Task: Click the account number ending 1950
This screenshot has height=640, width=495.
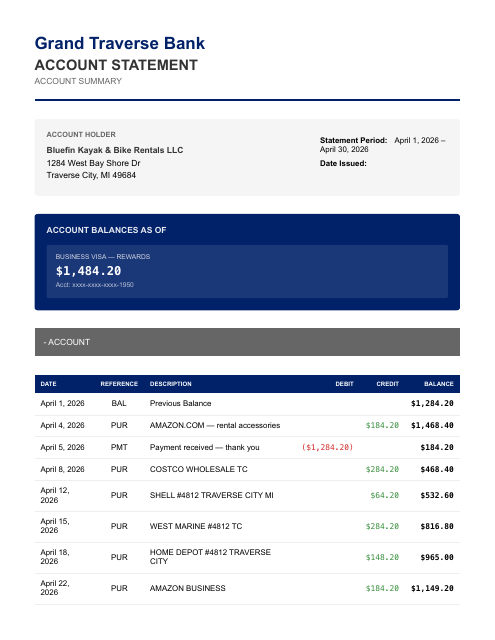Action: pyautogui.click(x=95, y=284)
